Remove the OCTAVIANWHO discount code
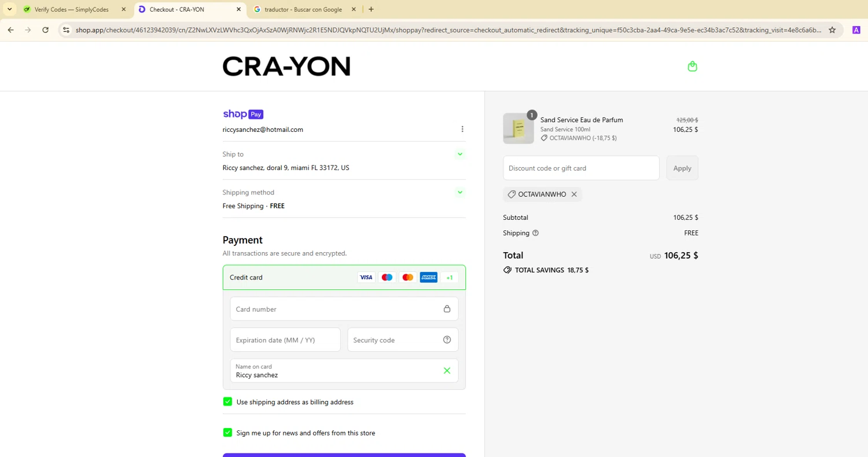Viewport: 868px width, 457px height. (x=574, y=194)
